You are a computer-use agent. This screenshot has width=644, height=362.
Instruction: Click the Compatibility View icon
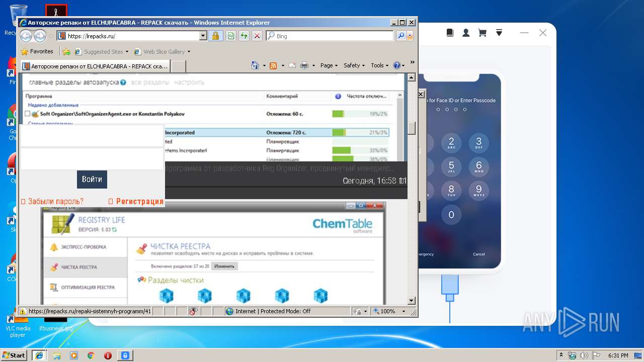pyautogui.click(x=231, y=36)
